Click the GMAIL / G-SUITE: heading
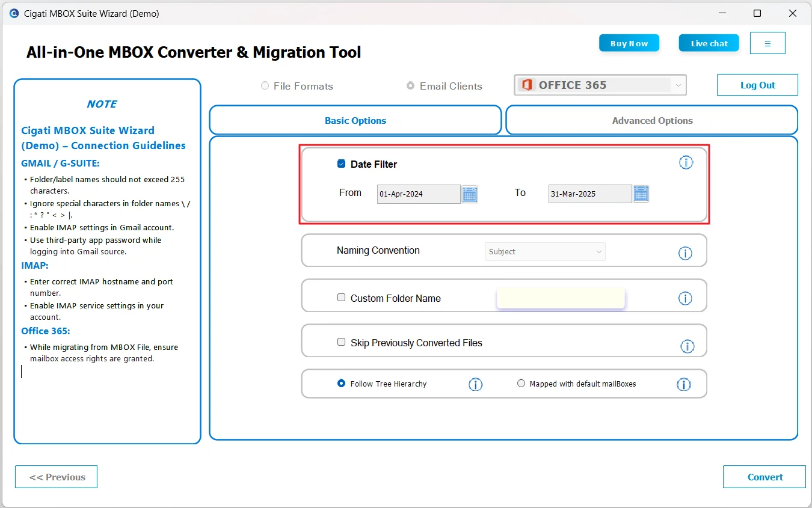812x508 pixels. coord(60,163)
